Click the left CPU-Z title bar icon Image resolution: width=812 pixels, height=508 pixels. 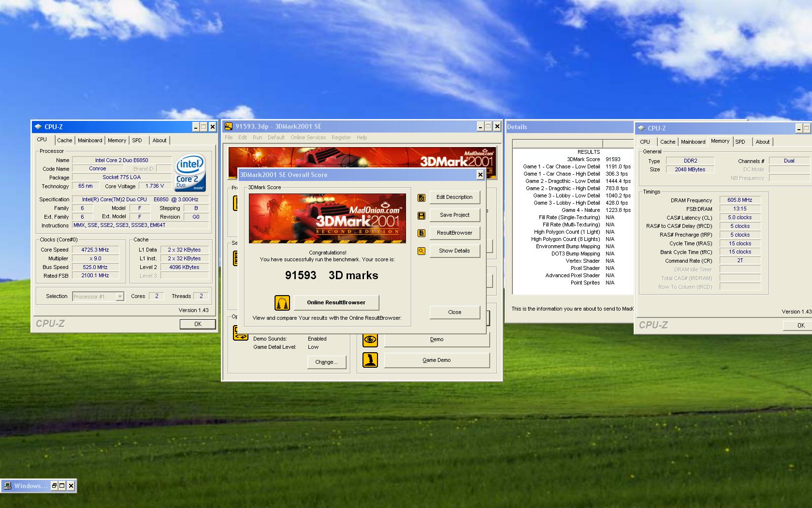coord(38,127)
